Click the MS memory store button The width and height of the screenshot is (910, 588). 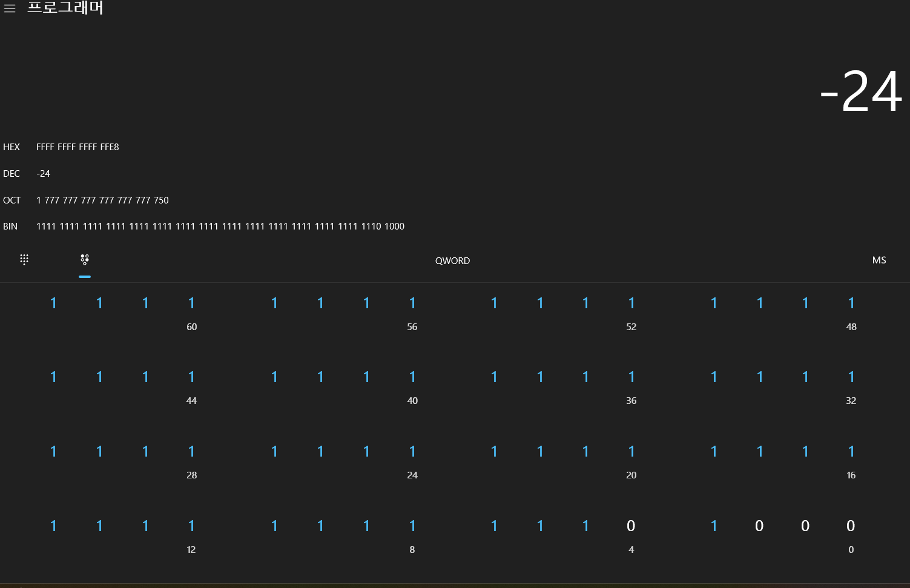(x=879, y=260)
